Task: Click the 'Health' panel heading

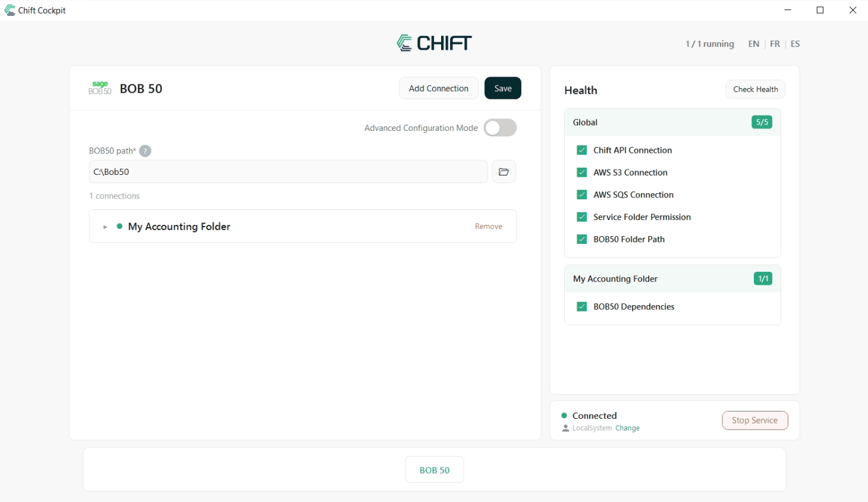Action: pyautogui.click(x=581, y=90)
